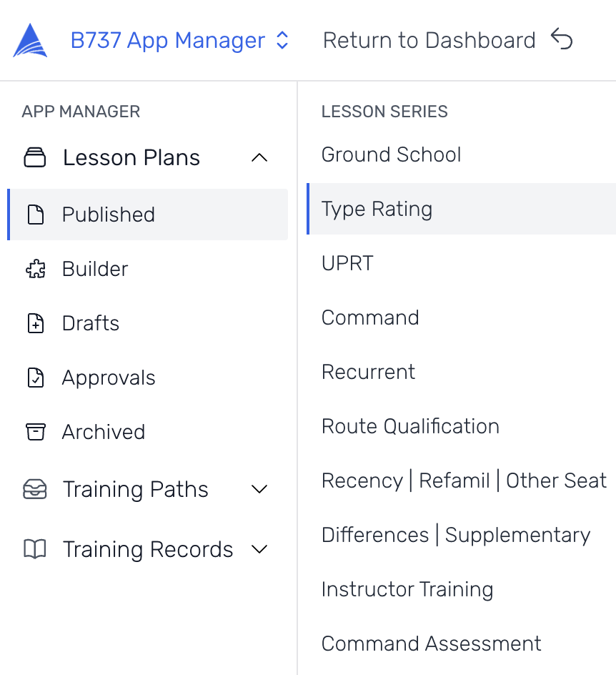Image resolution: width=616 pixels, height=675 pixels.
Task: Click the Builder puzzle piece icon
Action: [x=35, y=269]
